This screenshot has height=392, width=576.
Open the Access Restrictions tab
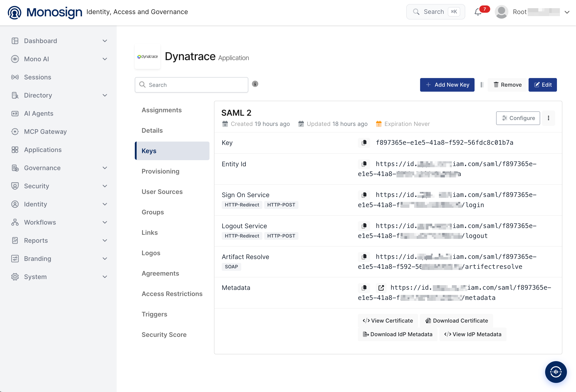tap(172, 294)
